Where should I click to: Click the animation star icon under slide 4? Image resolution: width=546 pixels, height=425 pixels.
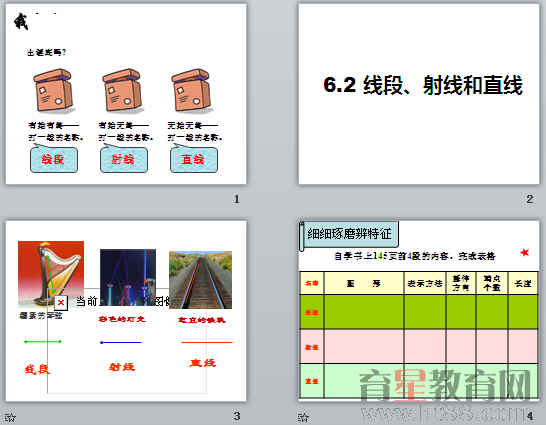[x=303, y=417]
